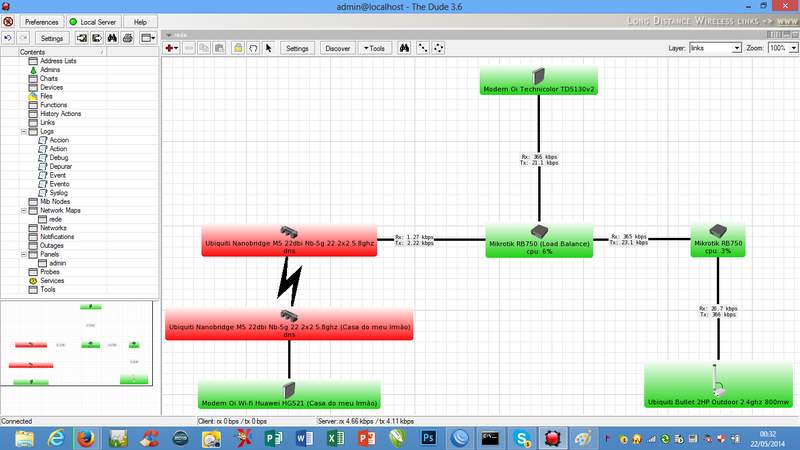Open the Tools dropdown

coord(374,48)
